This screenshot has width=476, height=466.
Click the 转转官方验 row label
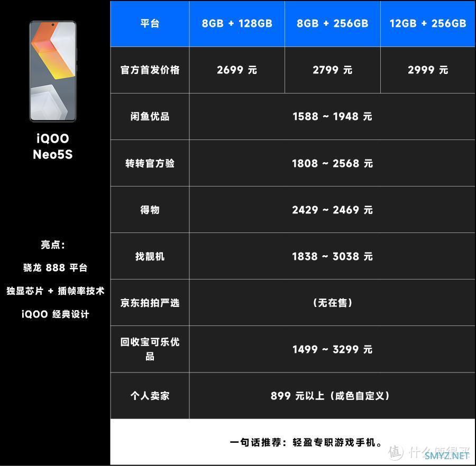(150, 163)
